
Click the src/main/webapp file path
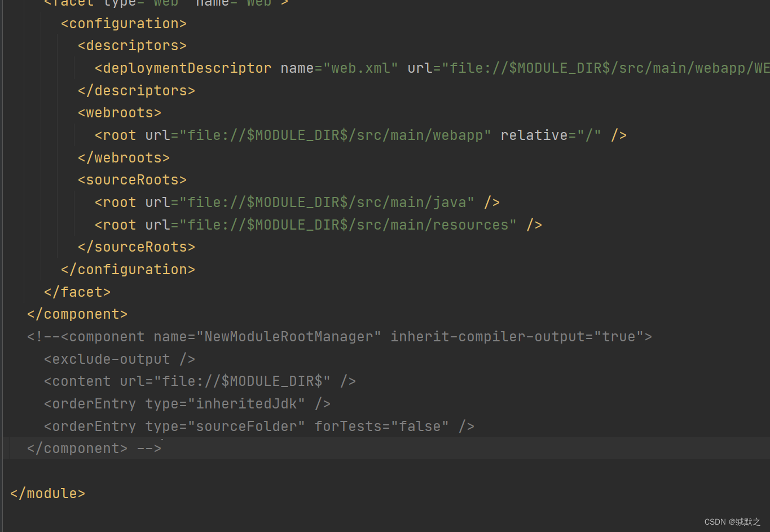click(x=333, y=135)
